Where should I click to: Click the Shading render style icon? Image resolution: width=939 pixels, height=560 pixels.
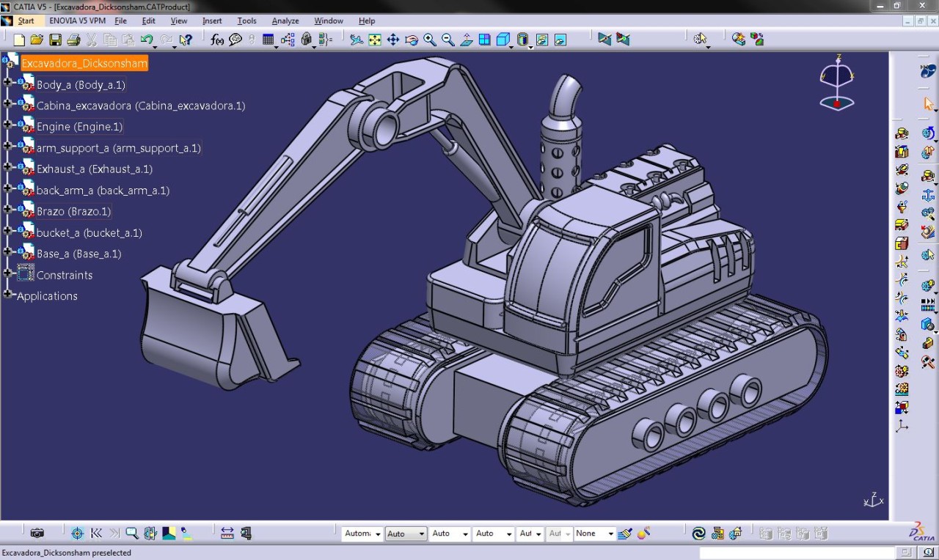522,40
